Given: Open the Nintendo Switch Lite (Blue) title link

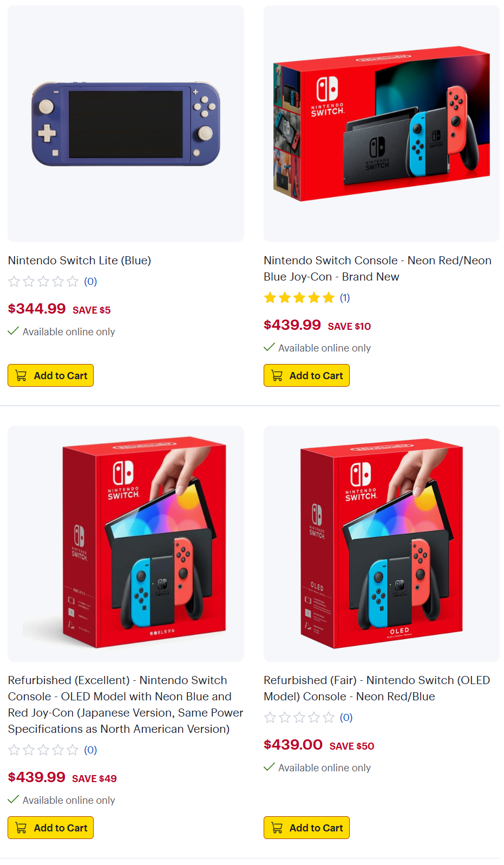Looking at the screenshot, I should 80,261.
